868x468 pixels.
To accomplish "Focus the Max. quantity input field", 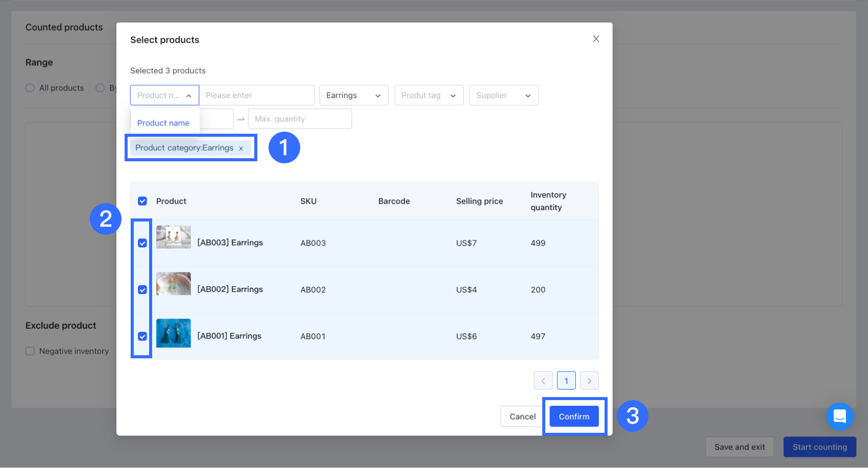I will [x=300, y=119].
